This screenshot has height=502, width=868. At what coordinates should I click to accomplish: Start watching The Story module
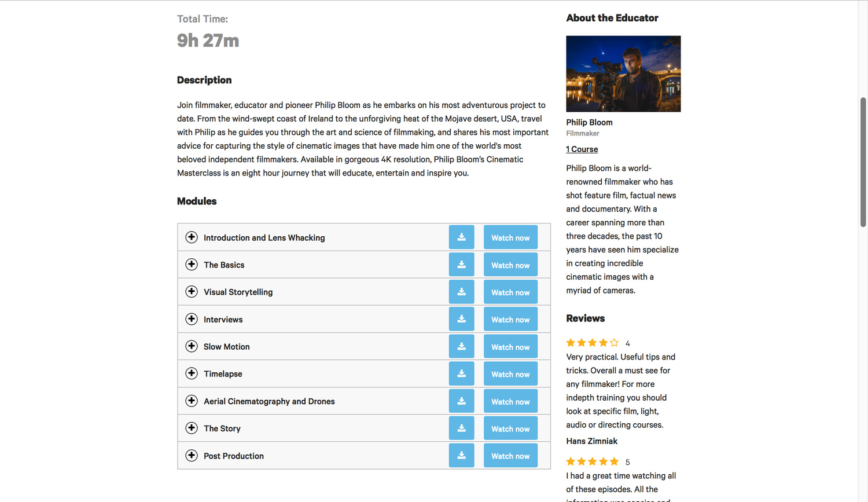pyautogui.click(x=510, y=428)
